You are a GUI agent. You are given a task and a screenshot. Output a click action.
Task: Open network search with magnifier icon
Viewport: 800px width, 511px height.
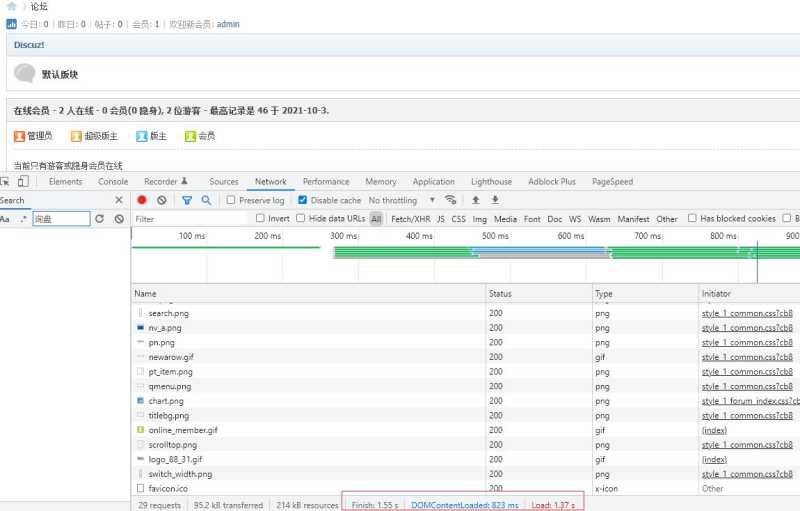point(206,200)
